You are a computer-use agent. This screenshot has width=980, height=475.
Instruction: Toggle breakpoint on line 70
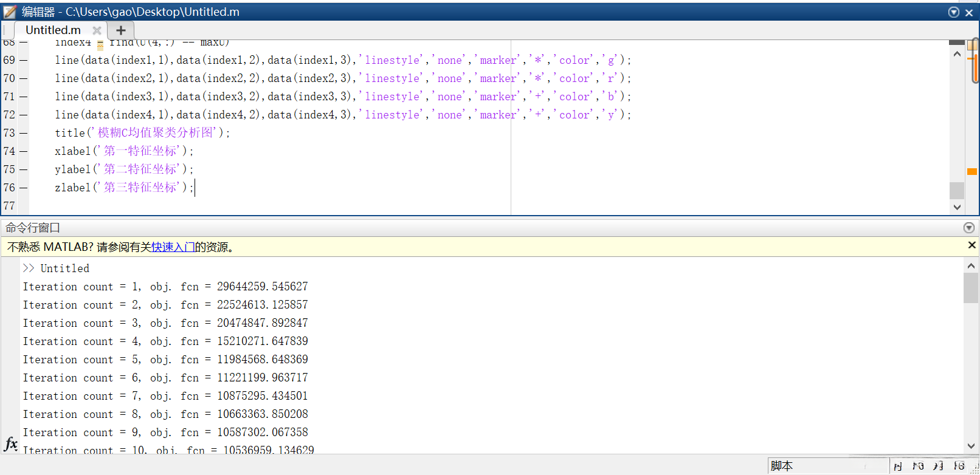(x=24, y=78)
